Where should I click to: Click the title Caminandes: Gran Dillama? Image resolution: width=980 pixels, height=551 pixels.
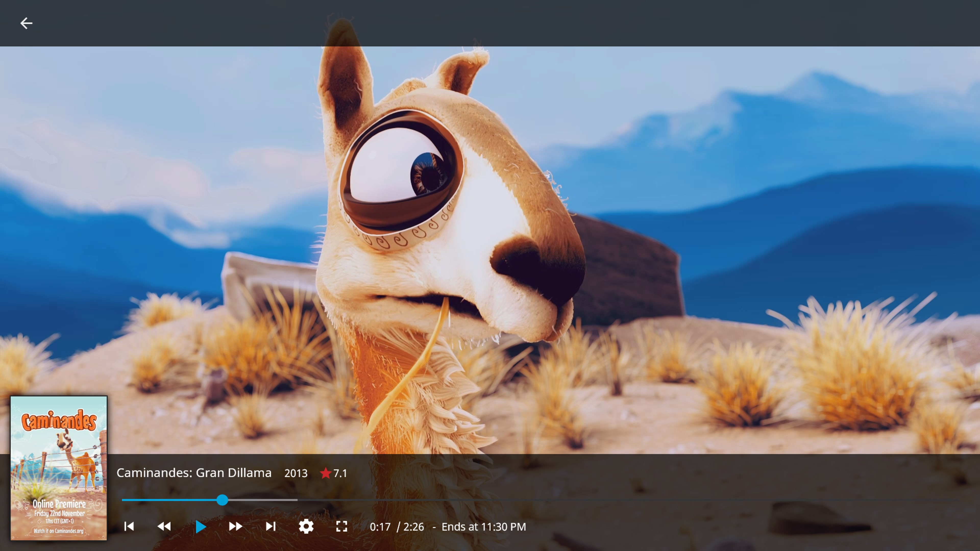(194, 473)
